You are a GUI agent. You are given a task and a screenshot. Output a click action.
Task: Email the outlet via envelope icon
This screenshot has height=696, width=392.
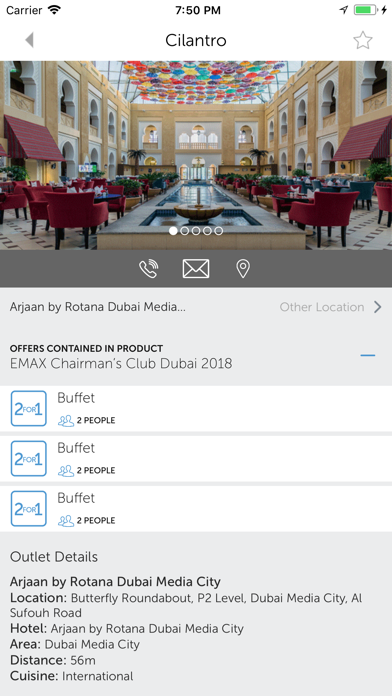[x=196, y=269]
